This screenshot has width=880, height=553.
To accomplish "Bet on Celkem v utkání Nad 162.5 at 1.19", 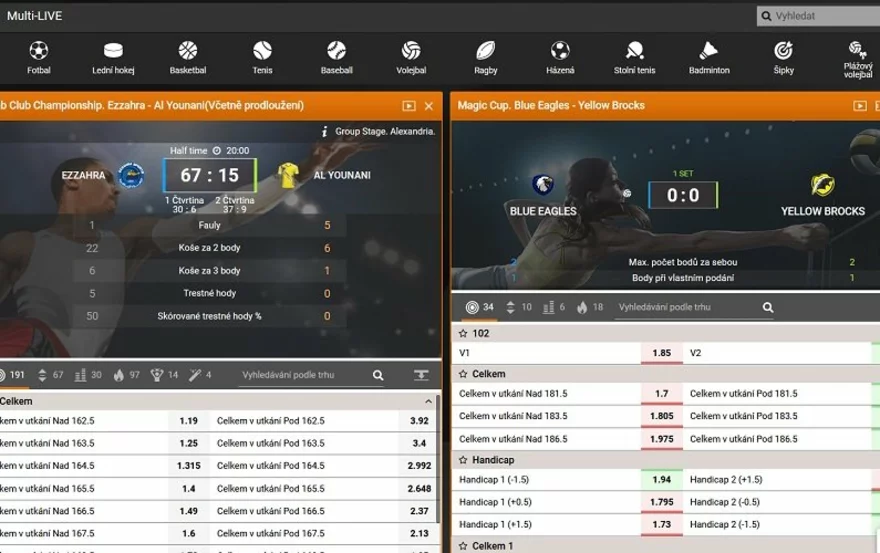I will 189,421.
